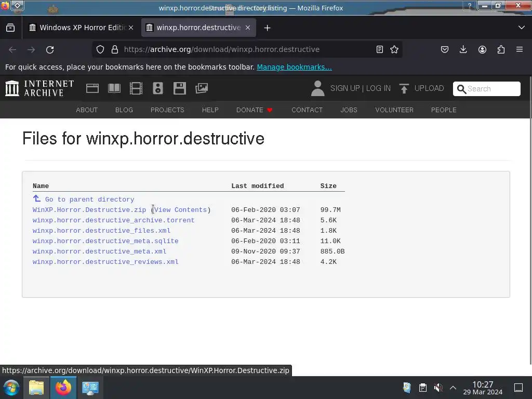Image resolution: width=532 pixels, height=399 pixels.
Task: Open the Video film icon
Action: 136,88
